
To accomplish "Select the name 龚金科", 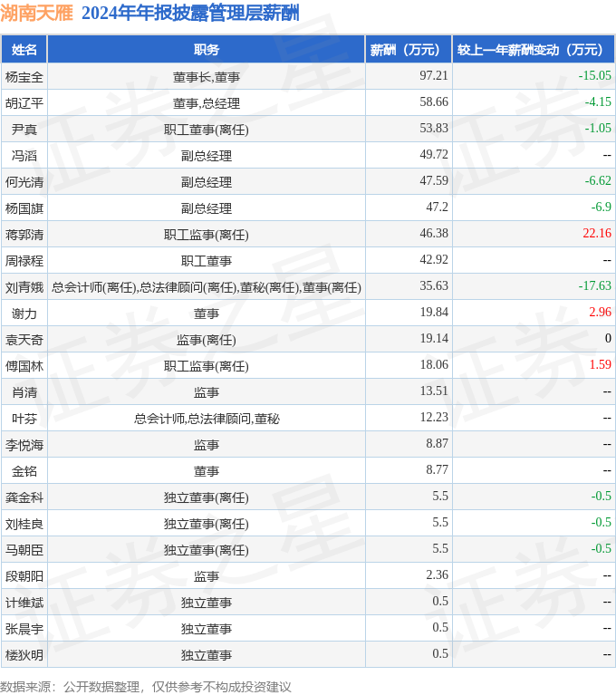I will tap(24, 497).
